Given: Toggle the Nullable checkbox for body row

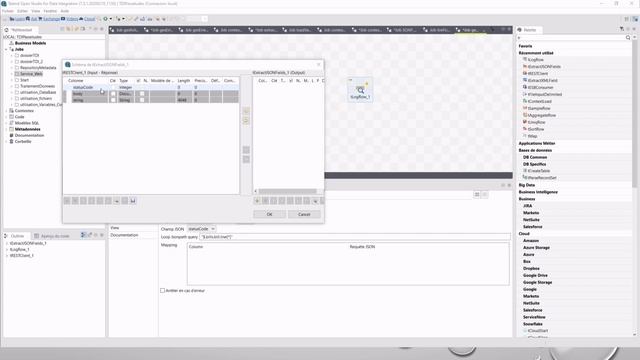Looking at the screenshot, I should 142,94.
